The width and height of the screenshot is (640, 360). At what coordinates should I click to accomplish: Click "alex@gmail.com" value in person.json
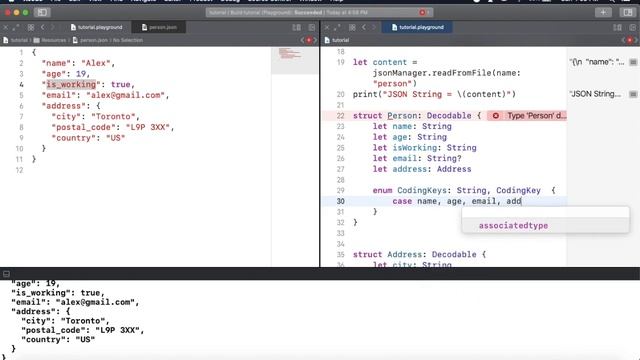point(125,95)
